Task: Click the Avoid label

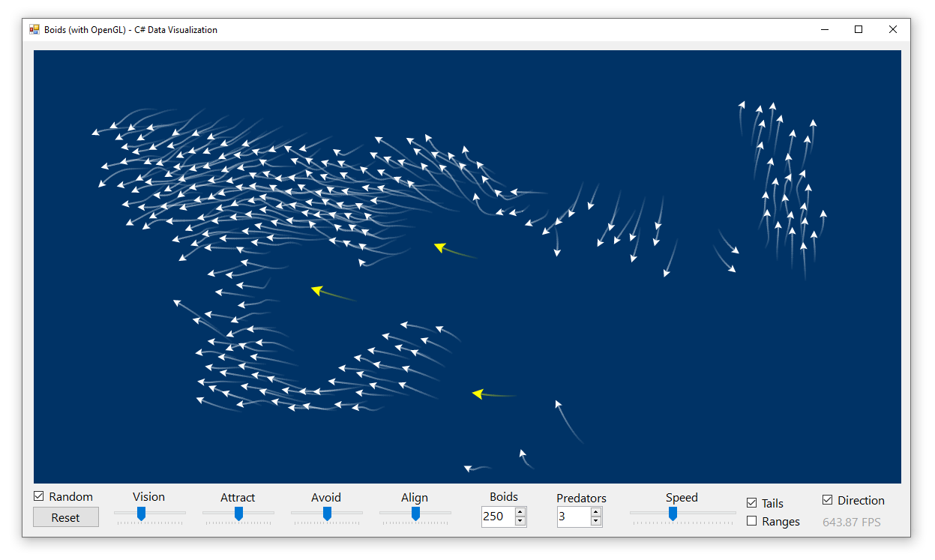Action: point(326,497)
